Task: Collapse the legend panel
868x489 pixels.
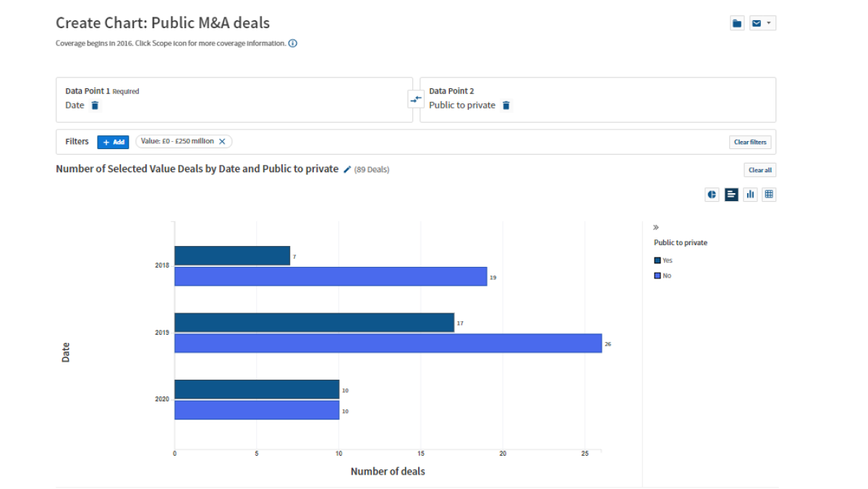Action: pyautogui.click(x=656, y=227)
